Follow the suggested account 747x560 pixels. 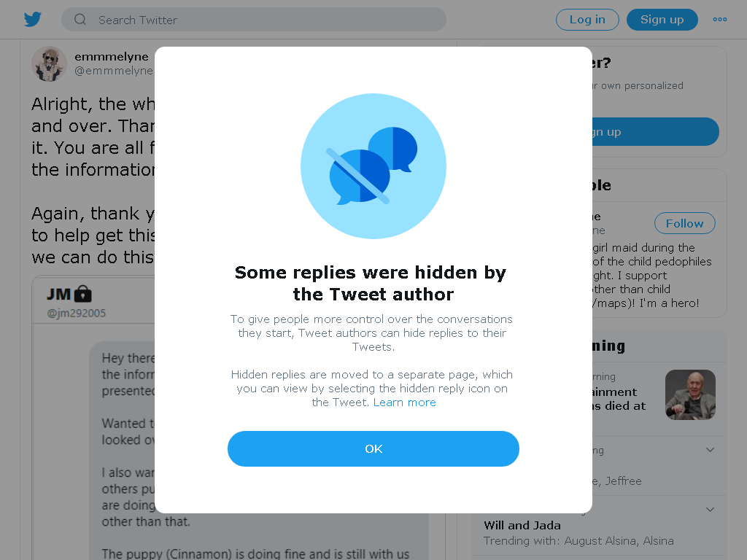(x=684, y=223)
